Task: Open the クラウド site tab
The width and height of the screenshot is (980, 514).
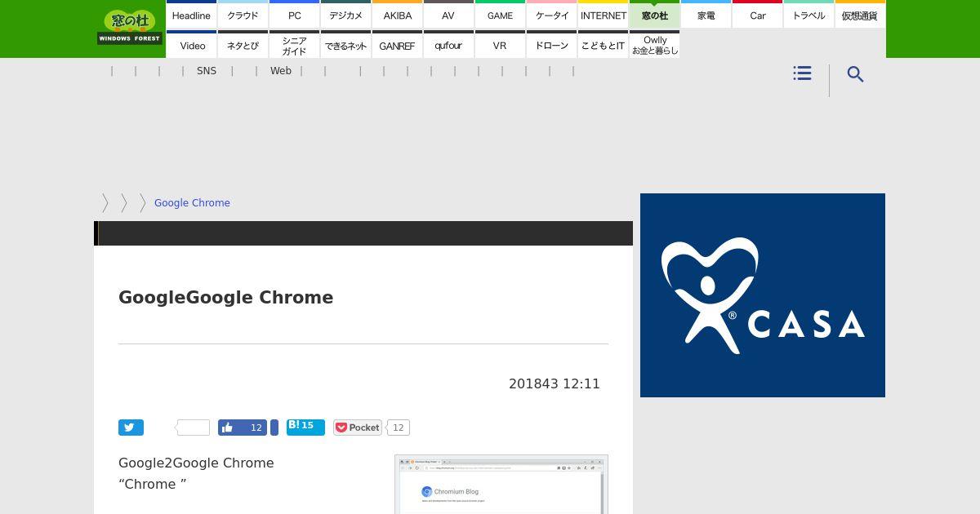Action: click(x=243, y=15)
